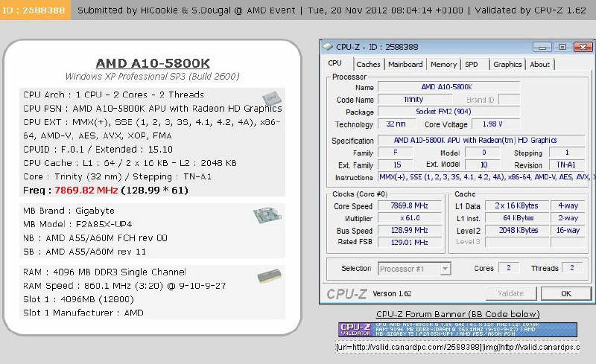Click the Core Voltage value 1.98 V
This screenshot has width=596, height=364.
(x=495, y=124)
